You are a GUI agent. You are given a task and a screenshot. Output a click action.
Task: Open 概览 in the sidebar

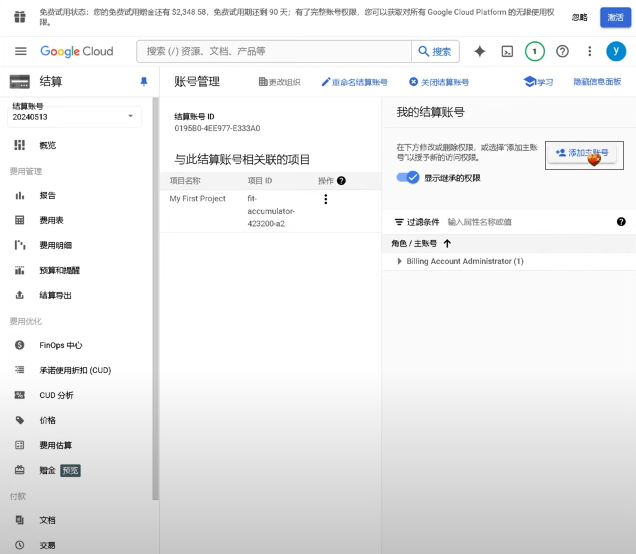(47, 145)
